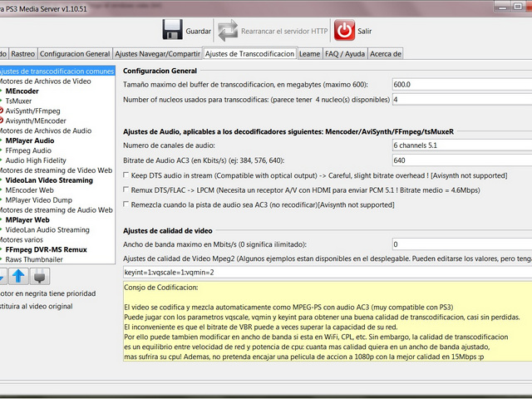Click the Consjo de Codificacion text

click(160, 288)
